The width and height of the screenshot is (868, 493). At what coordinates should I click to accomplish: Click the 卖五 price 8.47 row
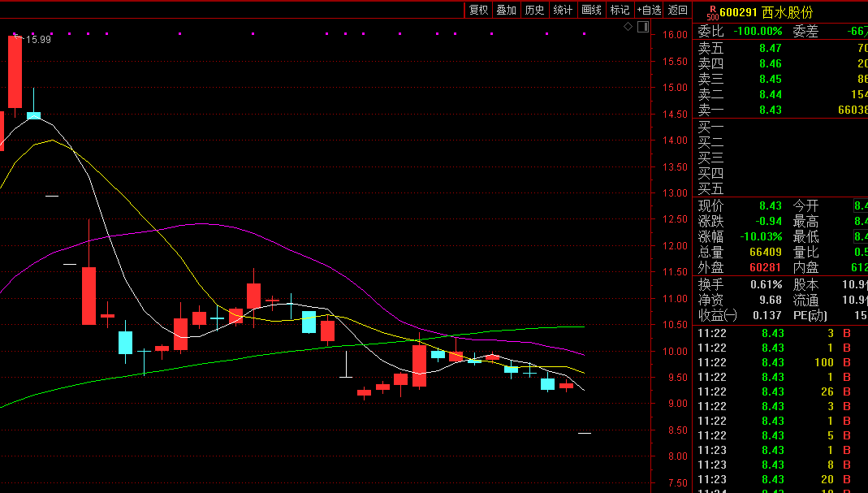(770, 49)
